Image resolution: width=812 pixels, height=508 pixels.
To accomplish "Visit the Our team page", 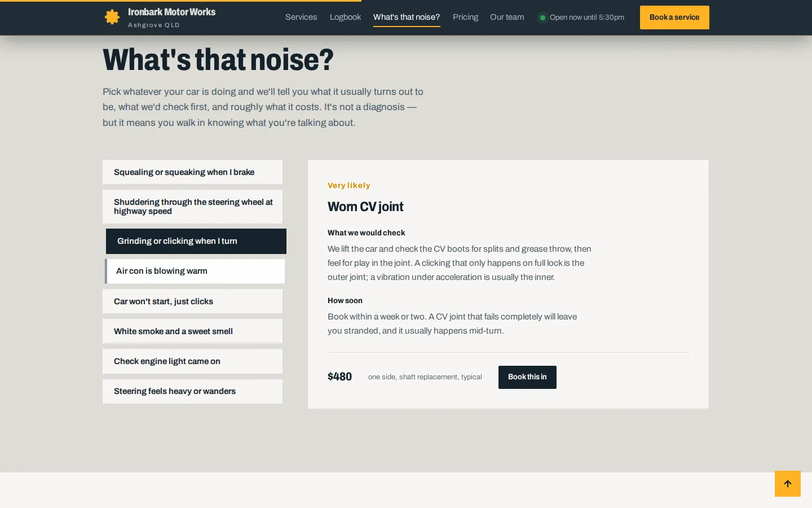I will 507,17.
